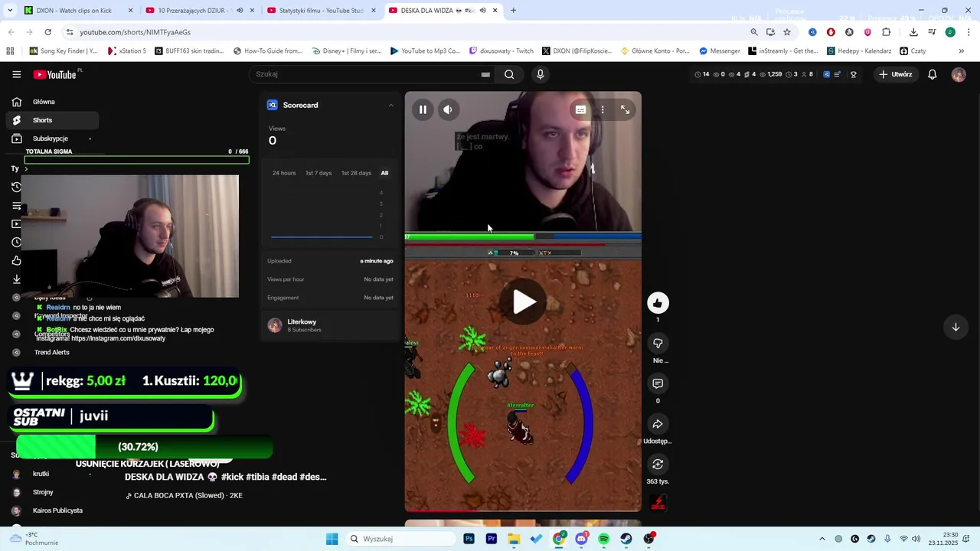Seek on the Shorts progress bar
Image resolution: width=980 pixels, height=551 pixels.
click(x=523, y=510)
